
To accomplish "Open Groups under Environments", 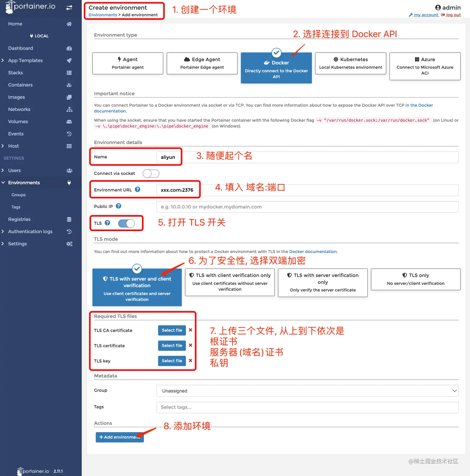I will point(19,195).
